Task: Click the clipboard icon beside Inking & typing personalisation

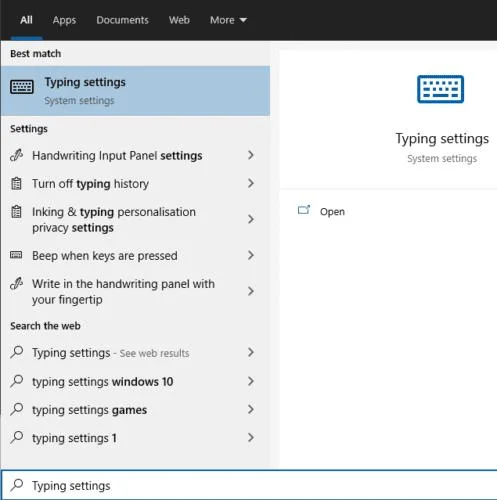Action: coord(16,212)
